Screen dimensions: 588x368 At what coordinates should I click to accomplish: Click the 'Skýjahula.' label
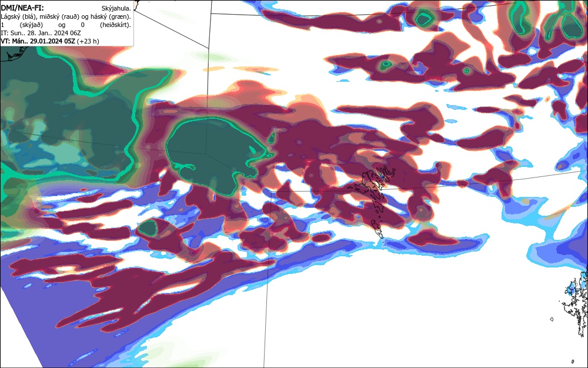click(116, 8)
